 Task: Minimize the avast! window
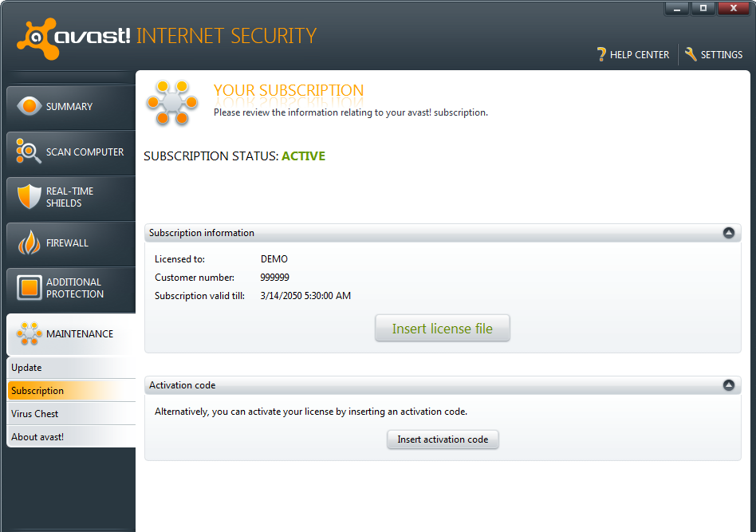677,8
